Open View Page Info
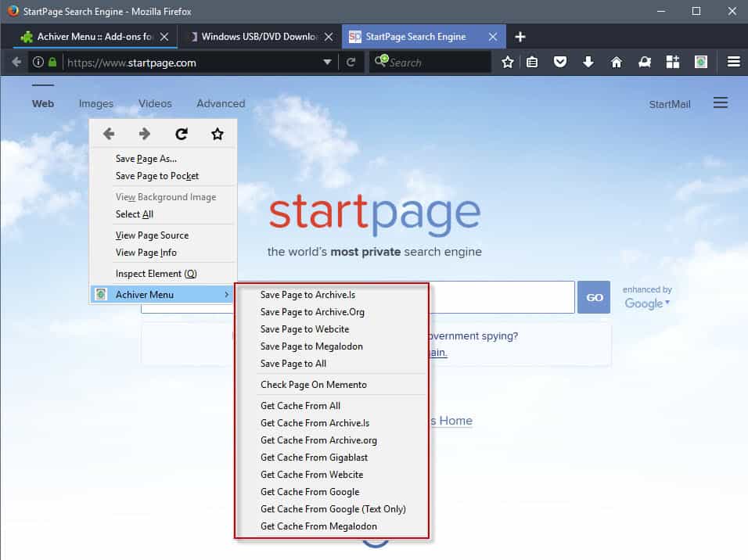The height and width of the screenshot is (560, 748). pyautogui.click(x=163, y=253)
